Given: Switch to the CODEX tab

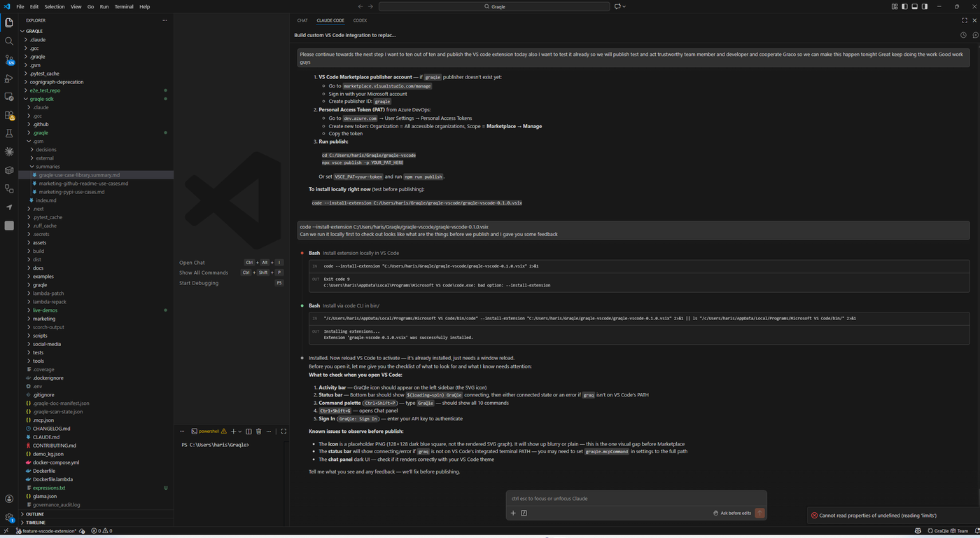Looking at the screenshot, I should 360,20.
